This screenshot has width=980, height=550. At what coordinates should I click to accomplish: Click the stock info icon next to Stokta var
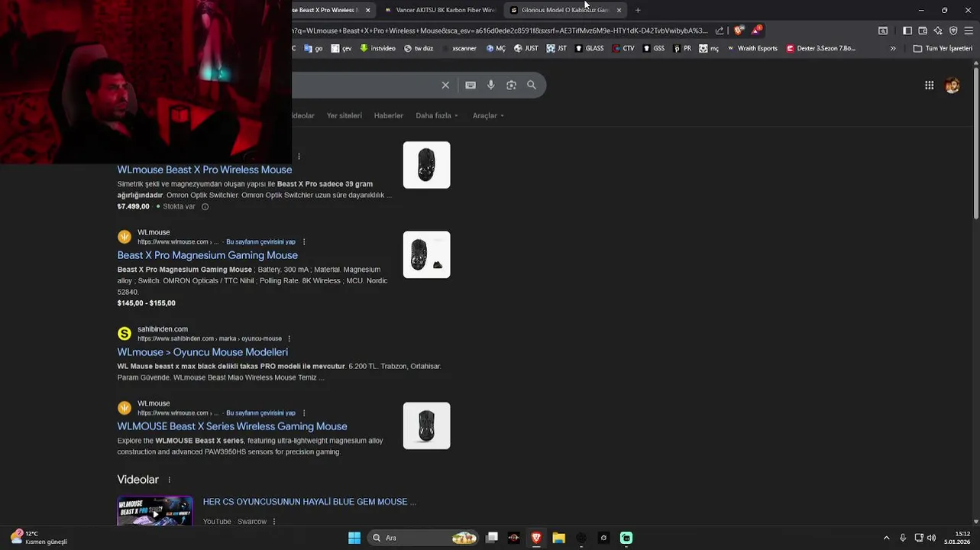(205, 206)
